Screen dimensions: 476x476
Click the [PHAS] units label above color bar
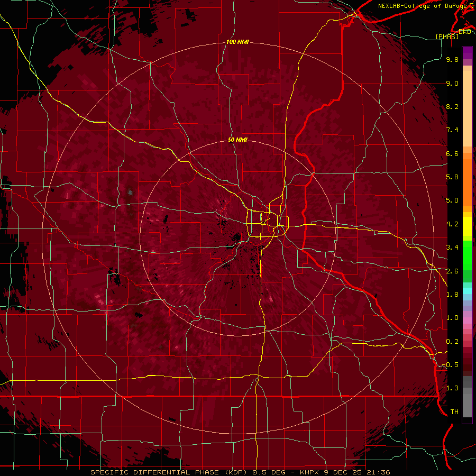447,36
